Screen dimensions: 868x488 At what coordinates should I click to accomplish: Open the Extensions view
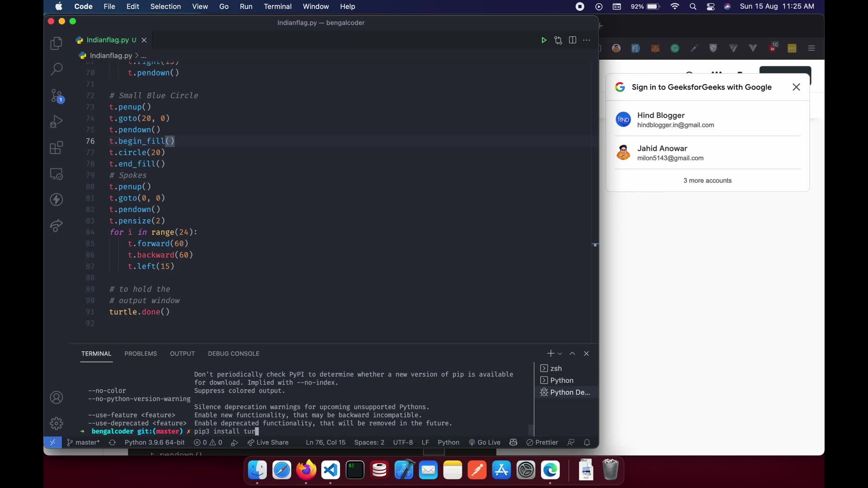[x=56, y=148]
